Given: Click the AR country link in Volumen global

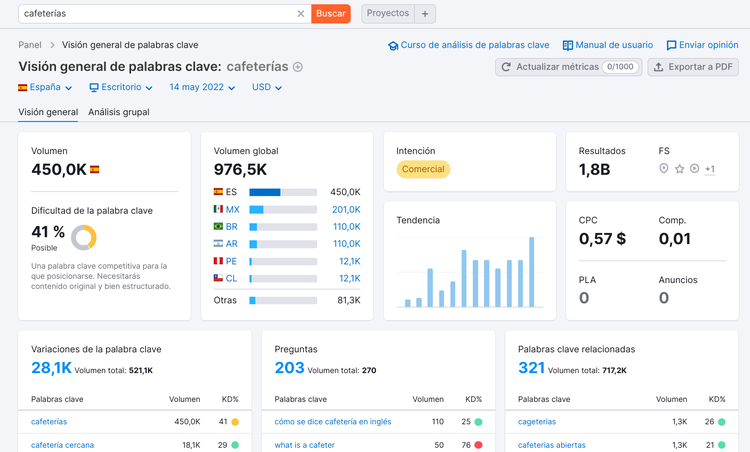Looking at the screenshot, I should click(232, 244).
